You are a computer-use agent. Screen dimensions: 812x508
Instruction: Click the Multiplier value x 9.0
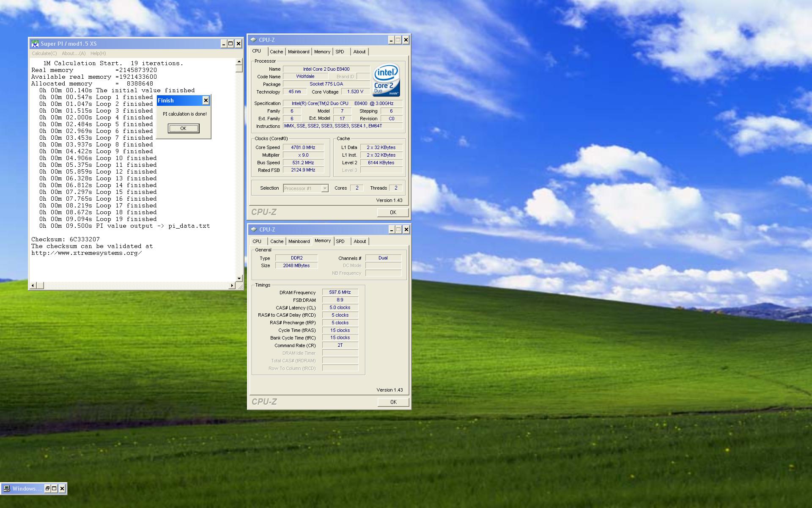coord(303,155)
